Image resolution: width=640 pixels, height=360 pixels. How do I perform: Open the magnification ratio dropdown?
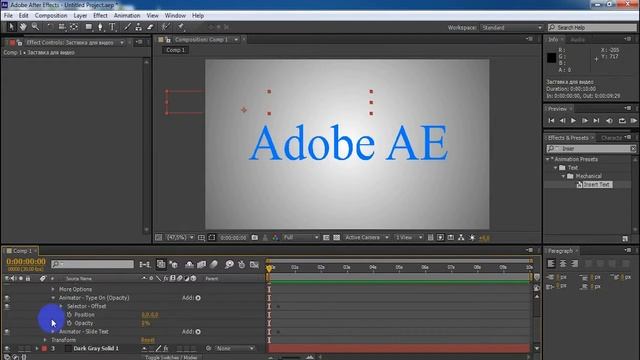[x=180, y=237]
